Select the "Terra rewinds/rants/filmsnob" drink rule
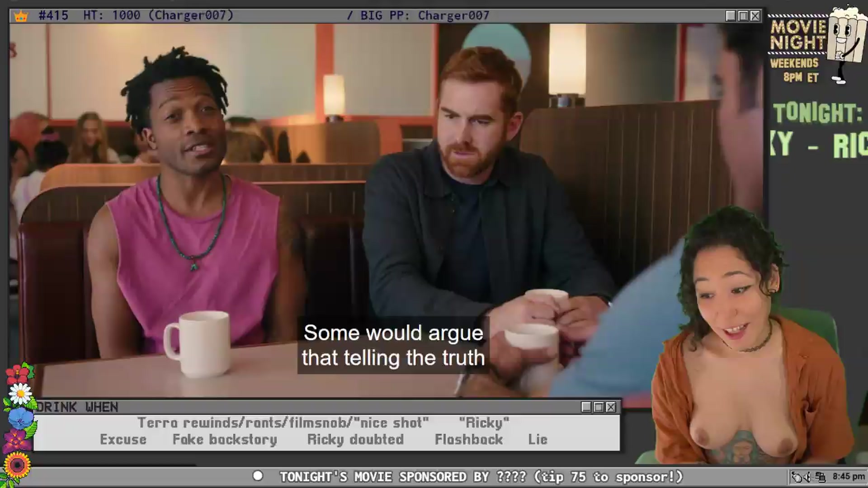Image resolution: width=868 pixels, height=488 pixels. (283, 422)
